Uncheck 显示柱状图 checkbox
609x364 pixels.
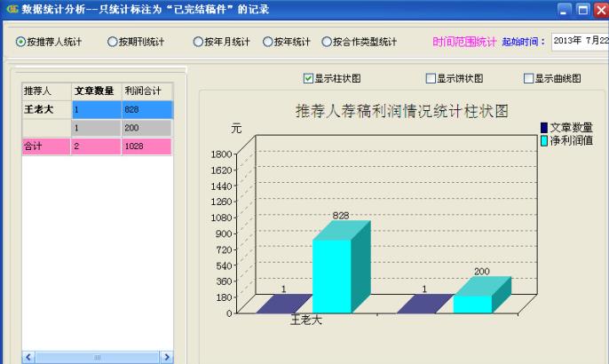coord(308,78)
